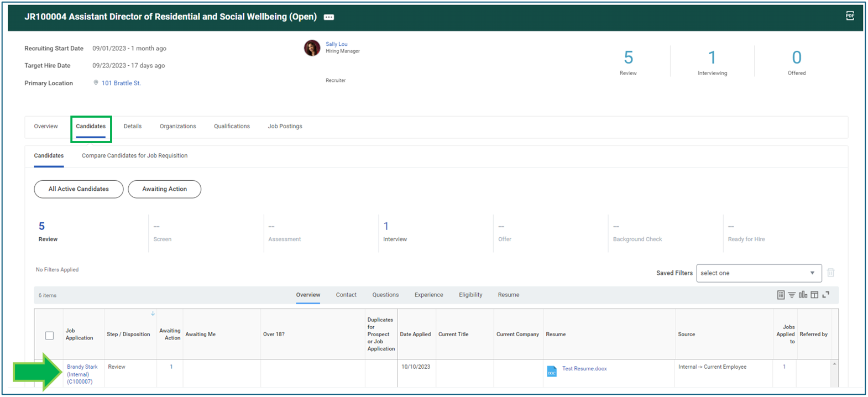Viewport: 868px width, 397px height.
Task: Open the 101 Brattle St. location link
Action: (121, 83)
